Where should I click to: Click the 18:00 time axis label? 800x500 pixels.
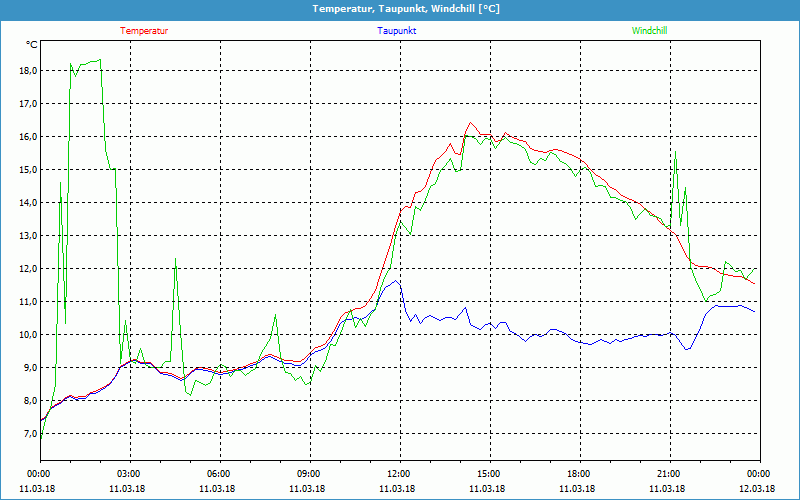(579, 474)
